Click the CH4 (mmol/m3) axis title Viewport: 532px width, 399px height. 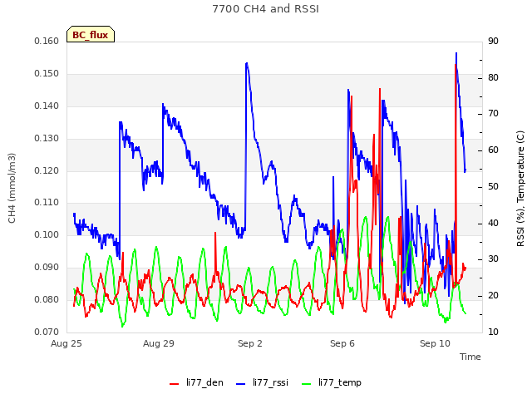[12, 189]
